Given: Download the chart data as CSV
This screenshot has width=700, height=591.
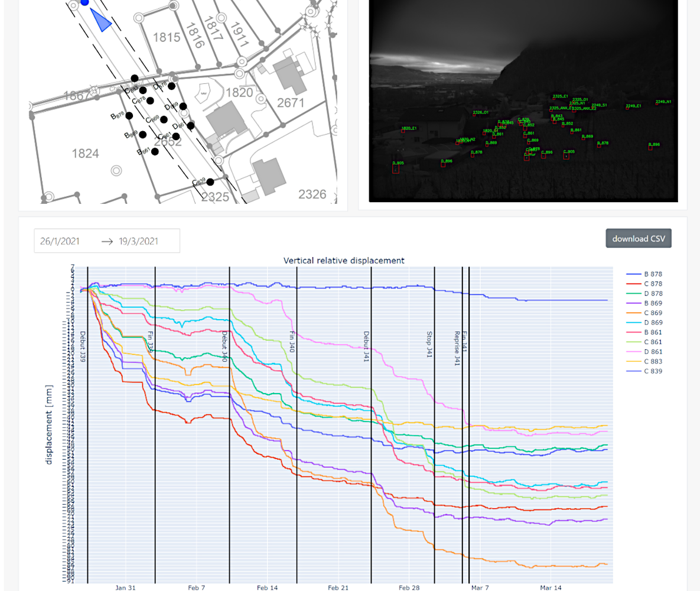Looking at the screenshot, I should coord(639,239).
